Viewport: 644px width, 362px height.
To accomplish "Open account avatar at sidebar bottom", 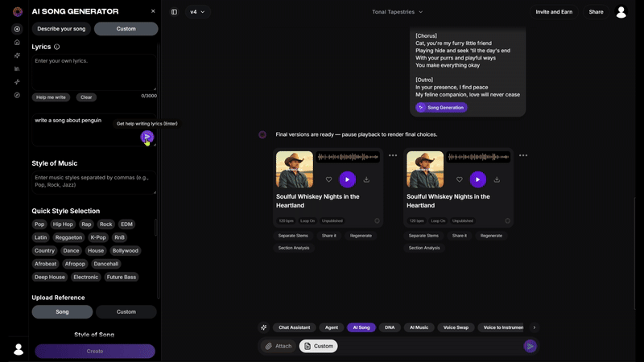I will pos(18,349).
